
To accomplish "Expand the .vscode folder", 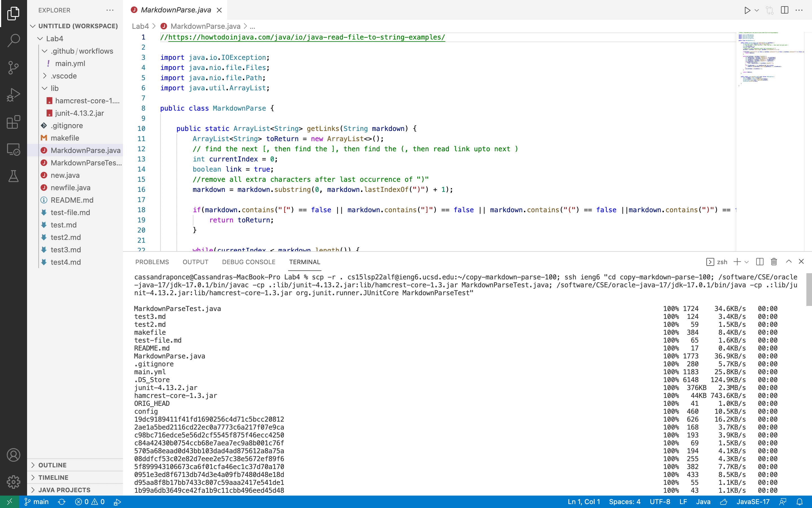I will tap(75, 76).
